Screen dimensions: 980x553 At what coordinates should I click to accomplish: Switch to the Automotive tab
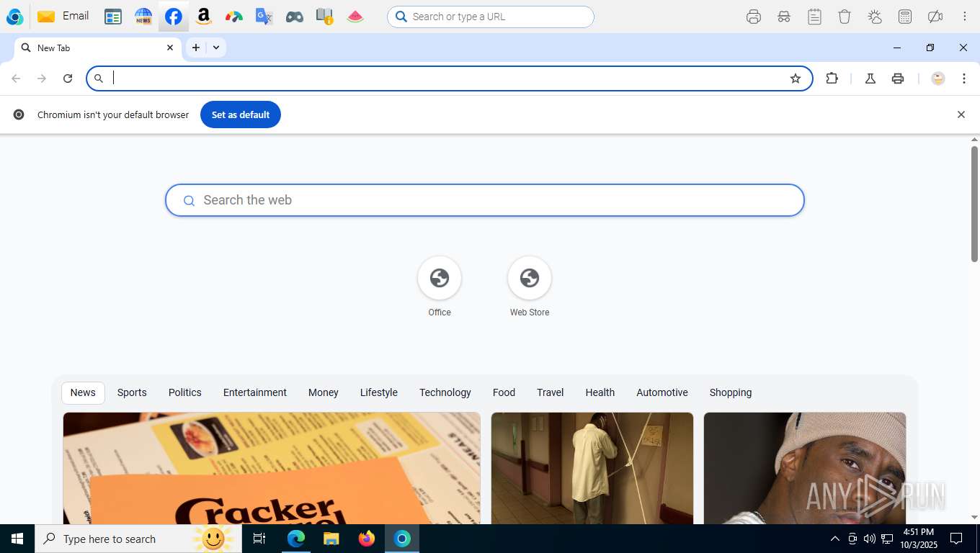click(x=662, y=392)
